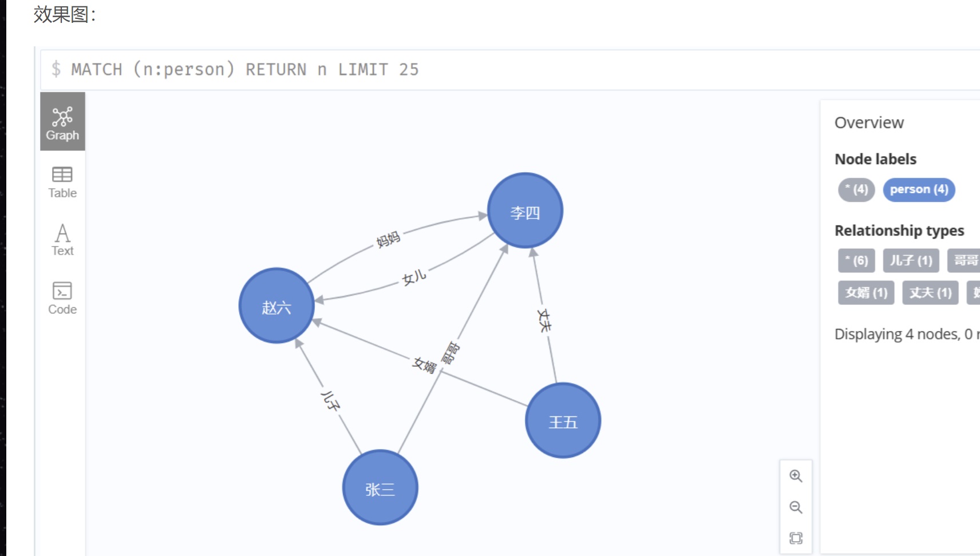The height and width of the screenshot is (556, 980).
Task: Select the 儿子 (1) relationship type
Action: click(911, 260)
